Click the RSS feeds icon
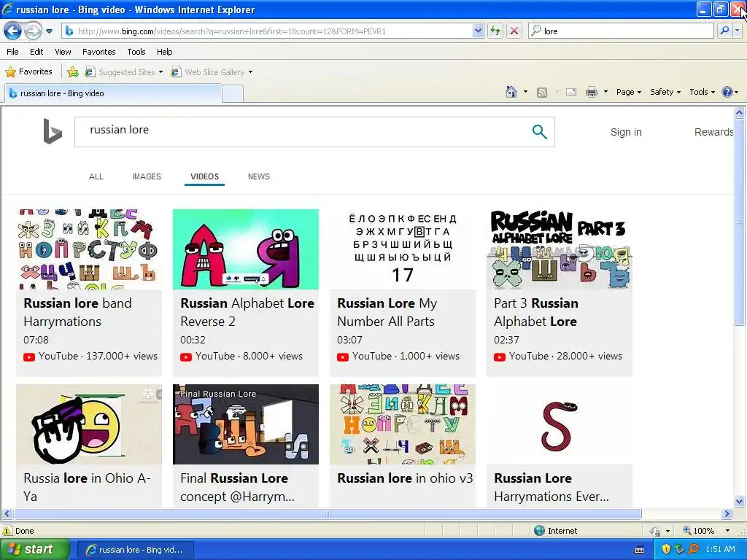 (x=542, y=93)
